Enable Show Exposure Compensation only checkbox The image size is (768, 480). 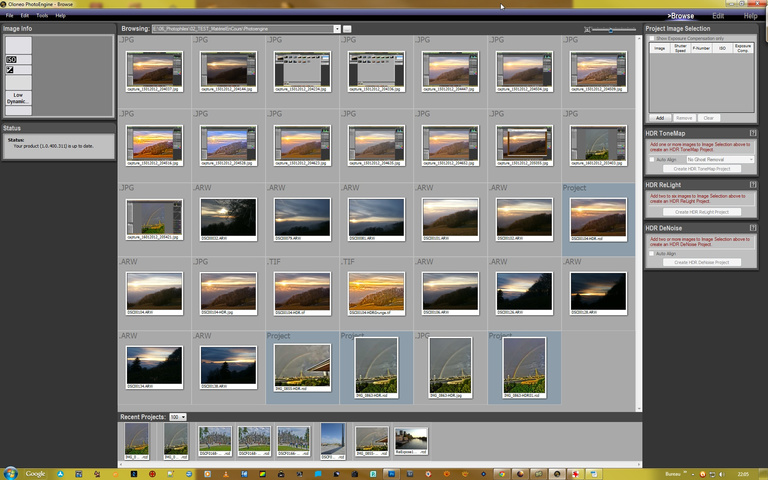point(651,38)
